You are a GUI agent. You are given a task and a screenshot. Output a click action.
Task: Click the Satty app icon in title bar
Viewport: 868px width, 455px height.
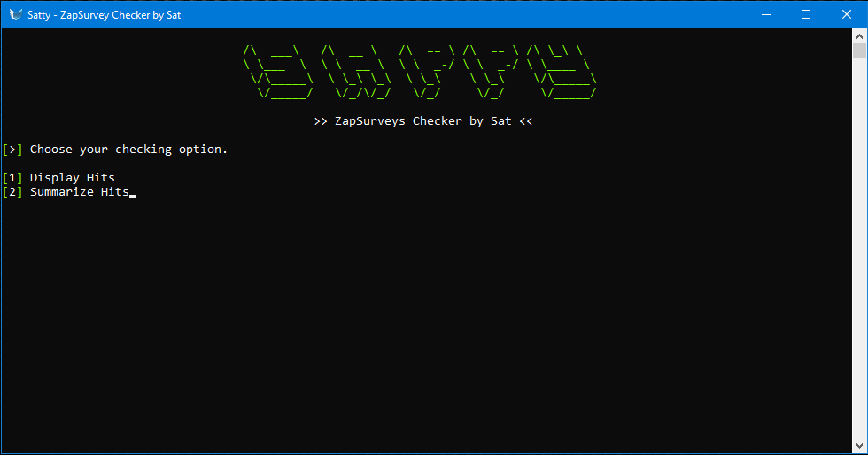click(16, 14)
